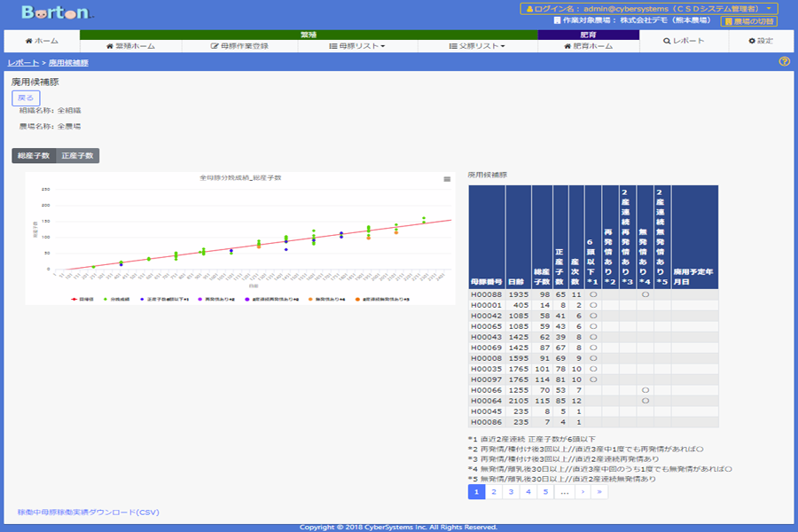
Task: Select sow H00035 in the table
Action: point(486,369)
